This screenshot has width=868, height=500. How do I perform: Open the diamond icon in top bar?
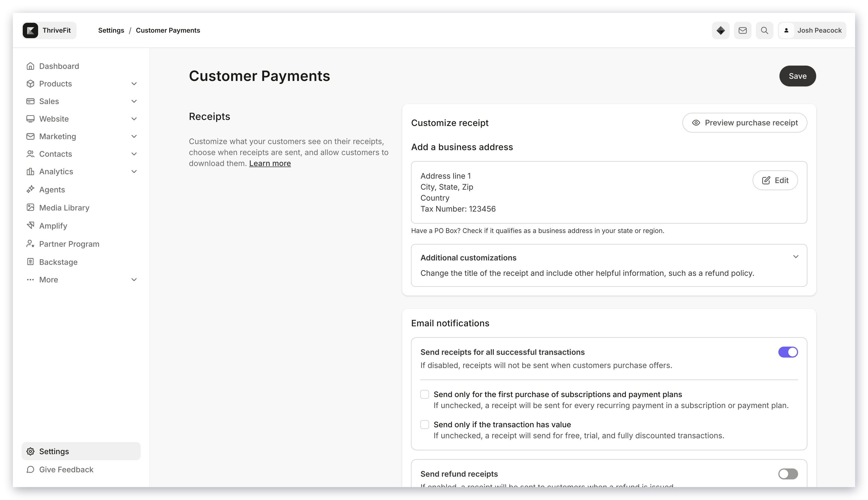[x=721, y=30]
